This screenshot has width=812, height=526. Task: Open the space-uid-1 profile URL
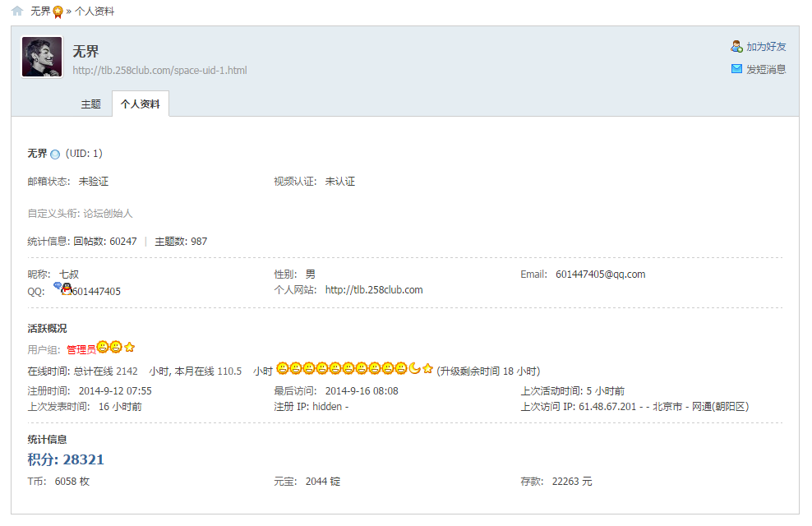159,71
